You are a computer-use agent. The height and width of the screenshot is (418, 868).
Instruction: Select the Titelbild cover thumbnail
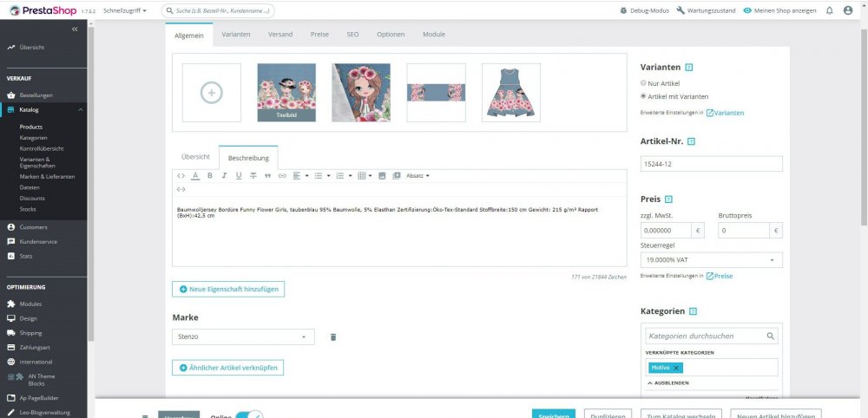click(286, 92)
